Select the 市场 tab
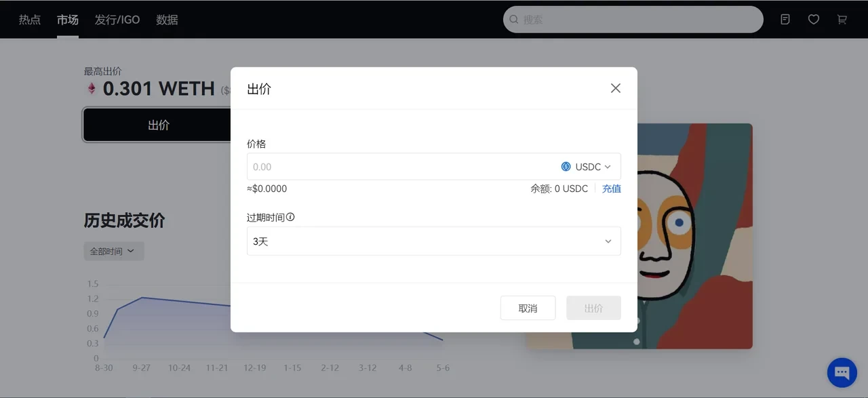The image size is (868, 398). point(68,20)
